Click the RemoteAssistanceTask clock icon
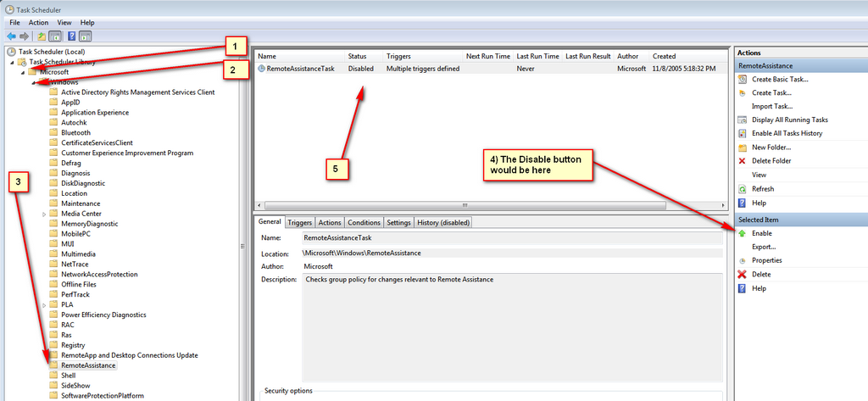868x401 pixels. pyautogui.click(x=262, y=69)
